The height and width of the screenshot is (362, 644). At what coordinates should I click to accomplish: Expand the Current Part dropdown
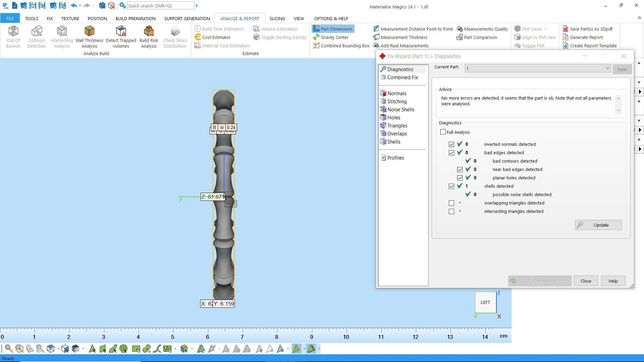(607, 68)
